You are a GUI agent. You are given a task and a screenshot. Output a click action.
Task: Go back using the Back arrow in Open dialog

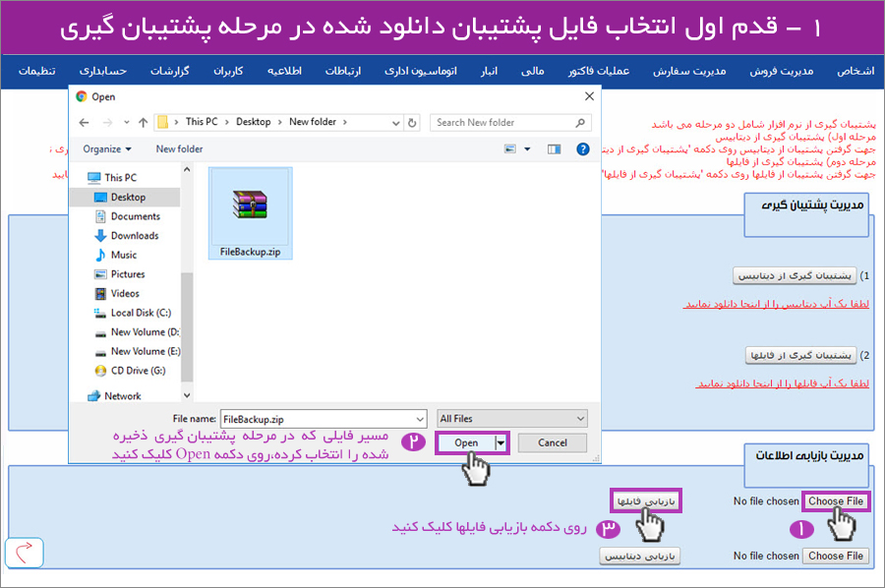click(85, 123)
